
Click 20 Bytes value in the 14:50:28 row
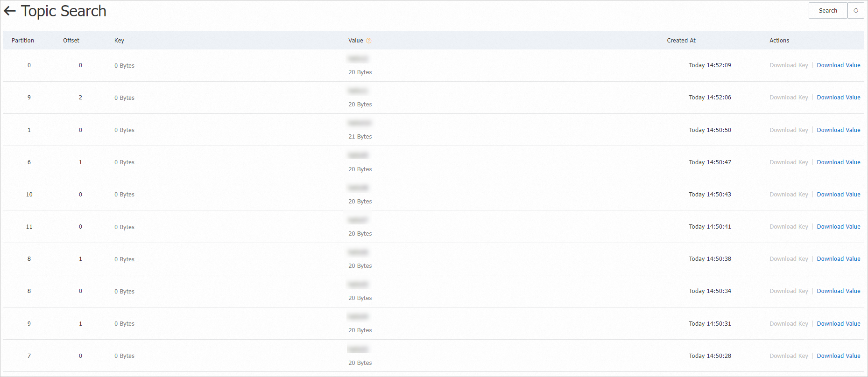point(360,363)
